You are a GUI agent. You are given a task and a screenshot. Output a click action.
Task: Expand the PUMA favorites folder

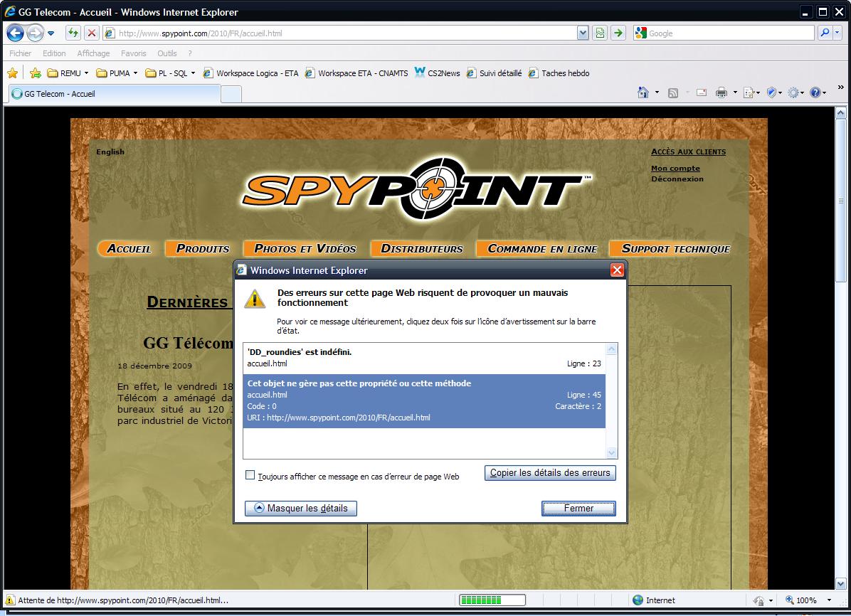[117, 73]
